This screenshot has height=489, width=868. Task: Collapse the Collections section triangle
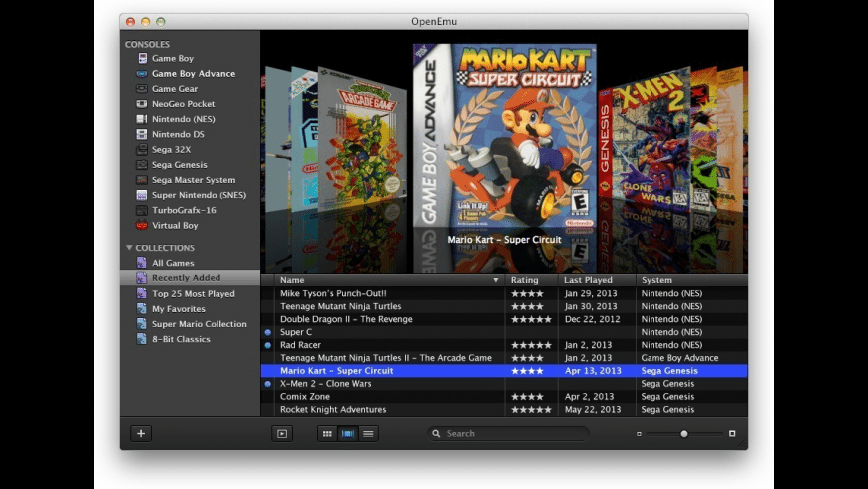129,248
